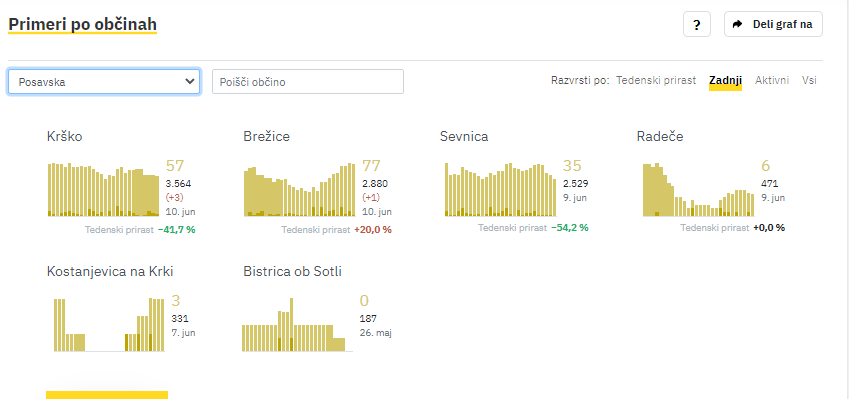
Task: Focus the Poišči občino search field
Action: click(308, 82)
